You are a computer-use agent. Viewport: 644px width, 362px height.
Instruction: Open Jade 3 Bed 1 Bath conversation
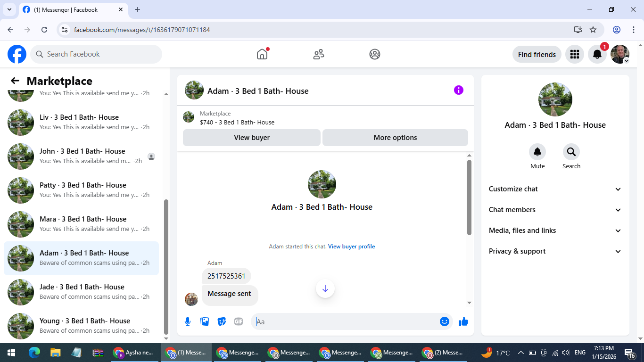(81, 292)
